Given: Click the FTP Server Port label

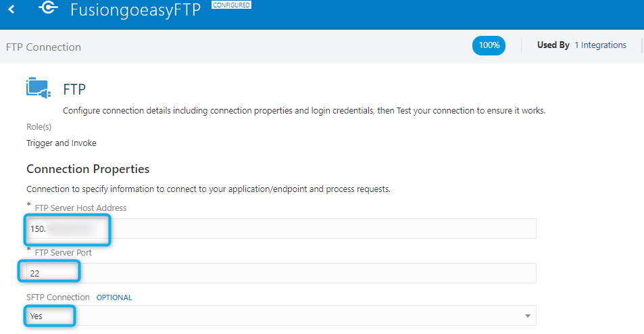Looking at the screenshot, I should pyautogui.click(x=64, y=253).
